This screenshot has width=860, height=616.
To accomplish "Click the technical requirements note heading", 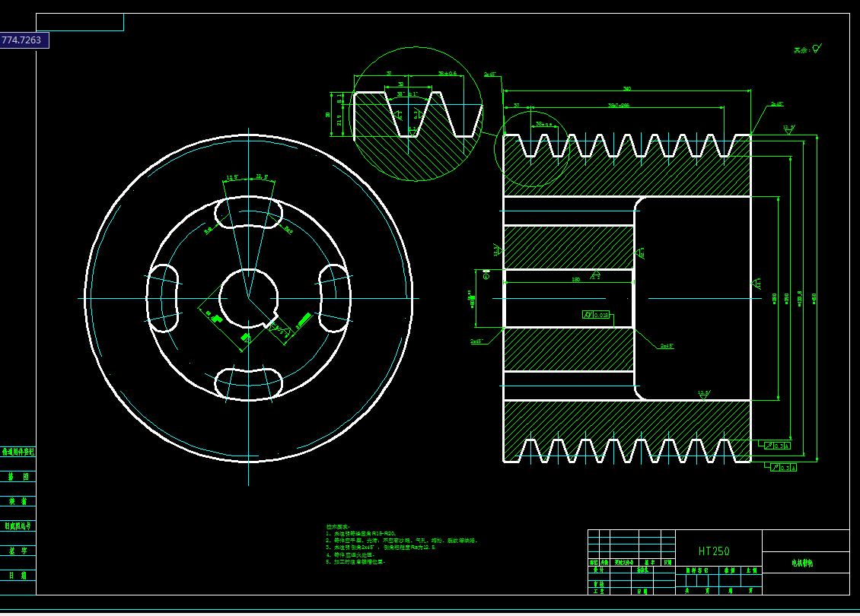I will (x=337, y=527).
